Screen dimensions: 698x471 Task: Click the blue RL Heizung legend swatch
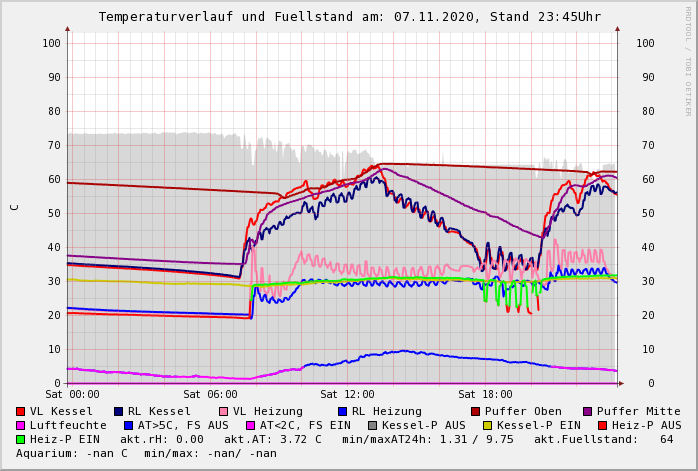point(342,411)
